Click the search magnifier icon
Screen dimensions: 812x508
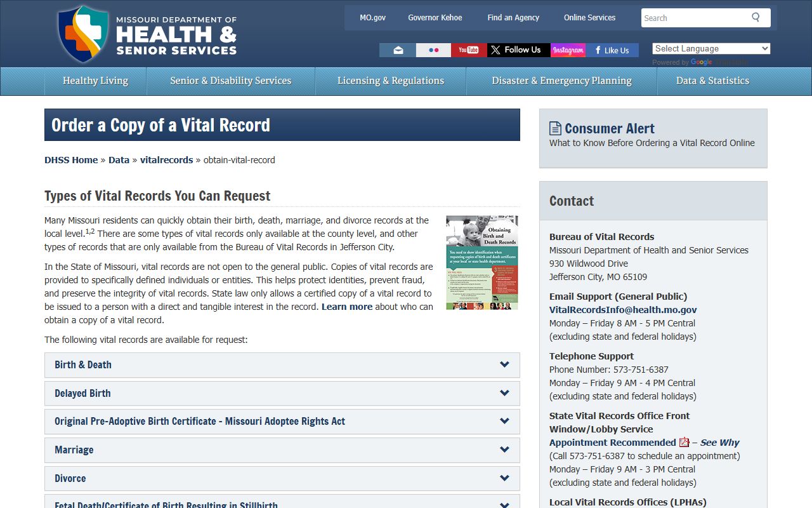tap(756, 17)
